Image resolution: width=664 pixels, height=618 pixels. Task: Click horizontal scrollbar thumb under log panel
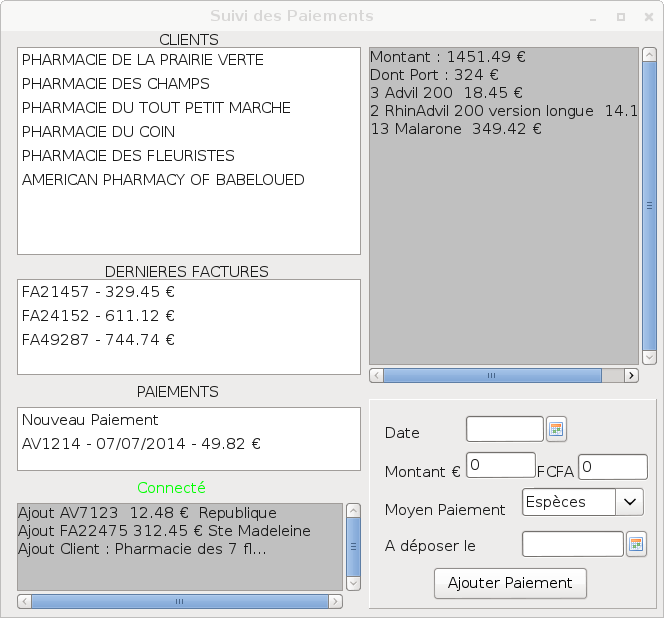[180, 601]
